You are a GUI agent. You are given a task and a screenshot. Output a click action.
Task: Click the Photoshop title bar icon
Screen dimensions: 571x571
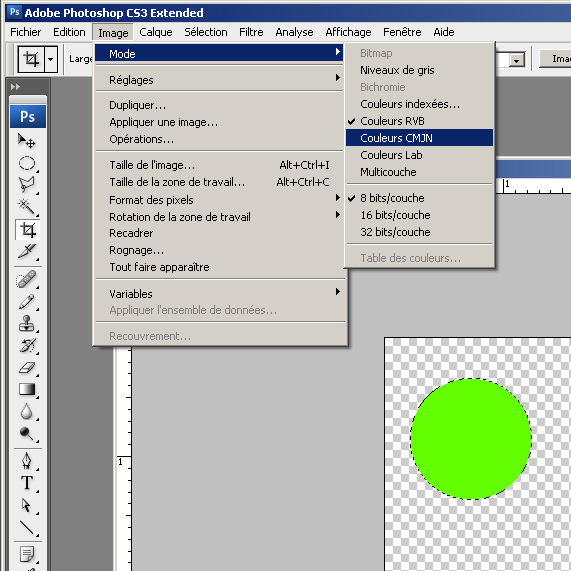[x=15, y=12]
